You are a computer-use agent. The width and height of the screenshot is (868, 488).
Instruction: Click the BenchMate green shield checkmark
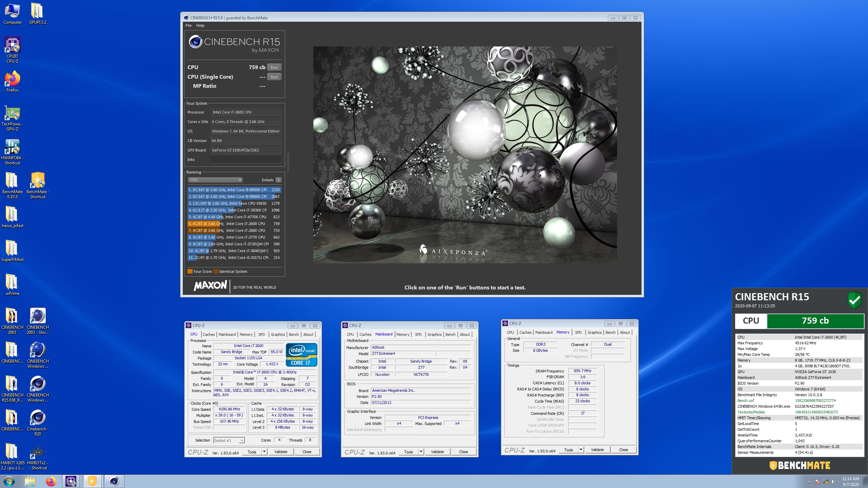(855, 300)
